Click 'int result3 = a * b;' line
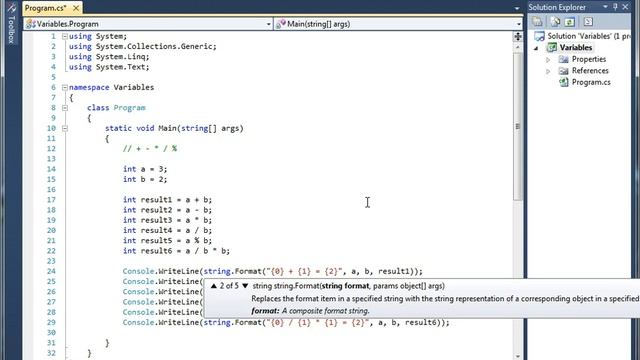 [x=167, y=220]
